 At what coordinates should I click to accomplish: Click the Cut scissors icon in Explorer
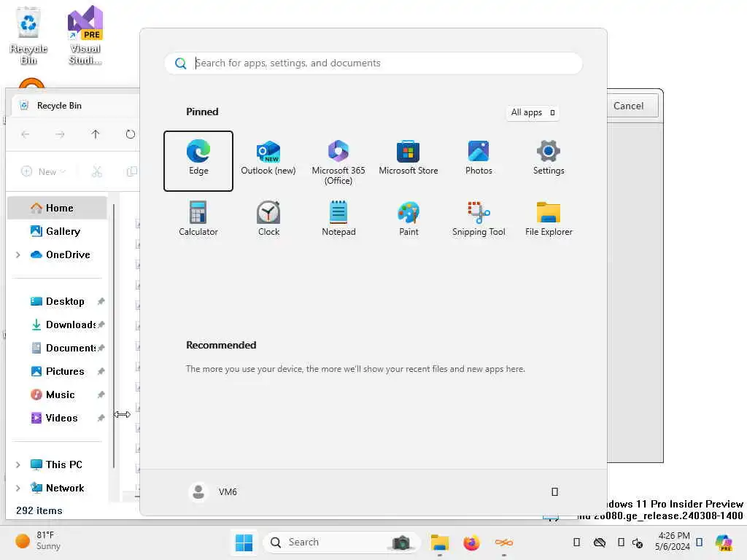(97, 171)
